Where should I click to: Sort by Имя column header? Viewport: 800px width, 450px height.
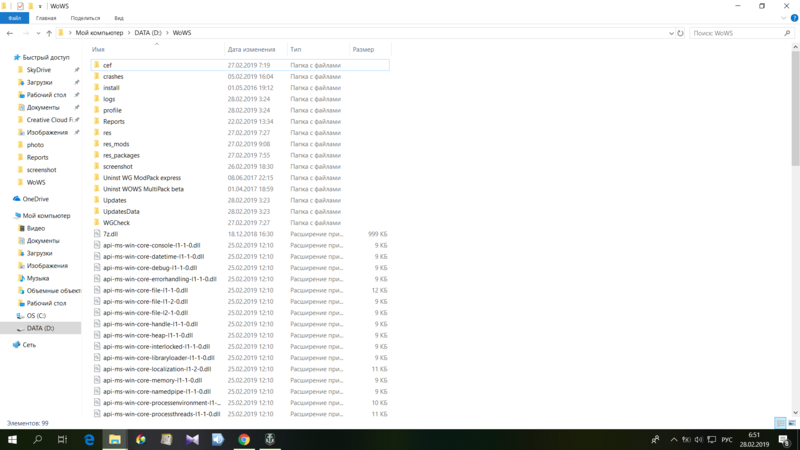point(157,49)
